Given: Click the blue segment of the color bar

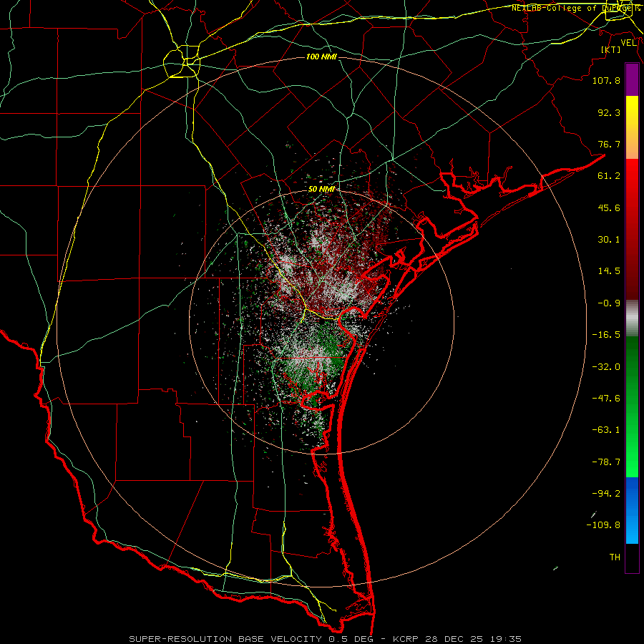Looking at the screenshot, I should pyautogui.click(x=632, y=510).
